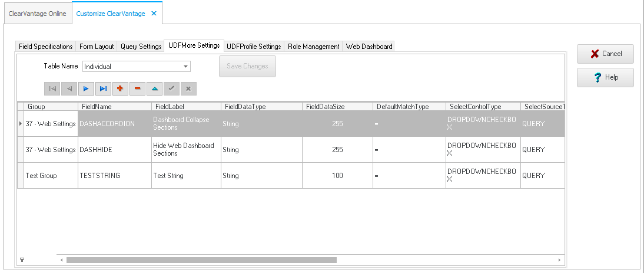
Task: Go to first record navigator button
Action: click(x=52, y=88)
